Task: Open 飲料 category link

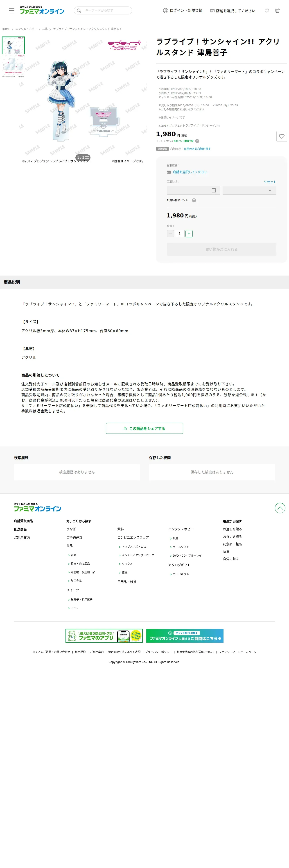Action: point(120,529)
